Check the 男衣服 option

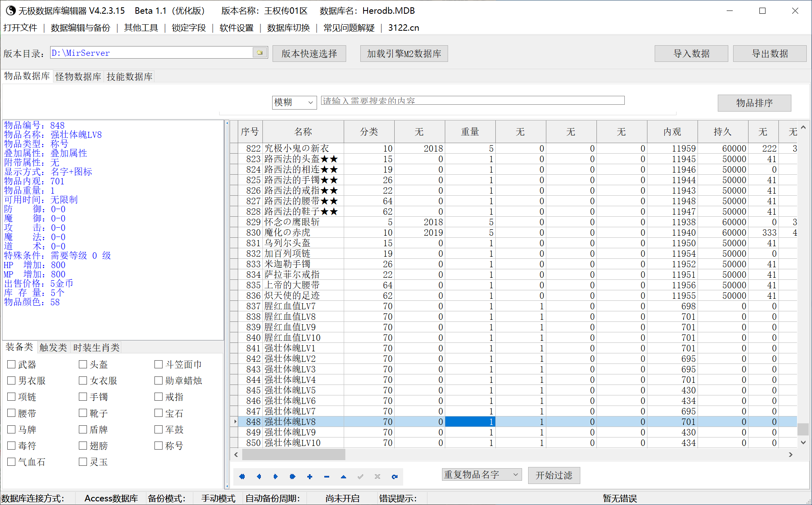pyautogui.click(x=11, y=380)
